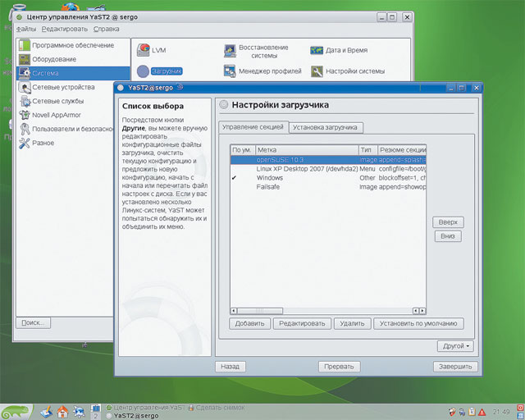Select Сетевые устройства category
The height and width of the screenshot is (420, 525).
(66, 87)
